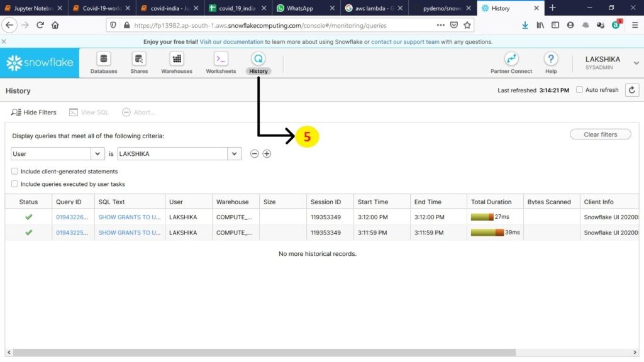Open the Databases page icon

104,59
